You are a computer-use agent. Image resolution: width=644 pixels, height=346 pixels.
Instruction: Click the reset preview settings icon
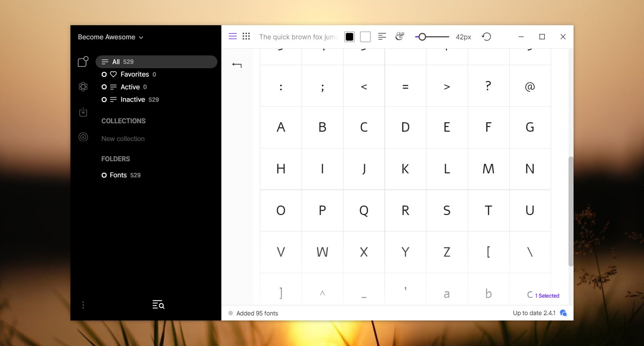click(x=486, y=37)
